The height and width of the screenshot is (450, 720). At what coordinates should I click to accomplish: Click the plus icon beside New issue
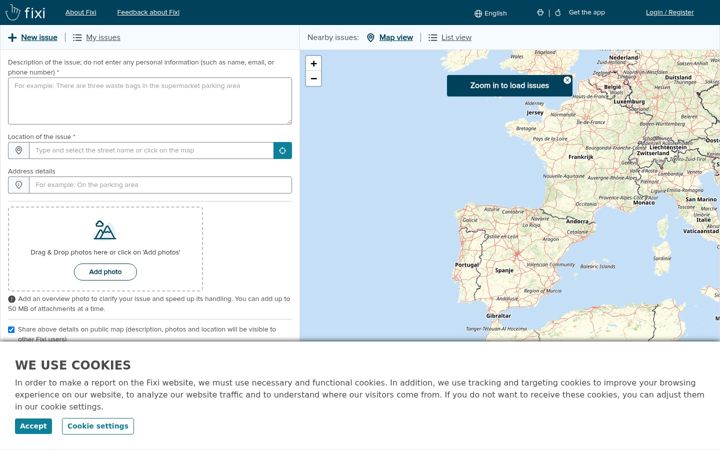(x=12, y=37)
